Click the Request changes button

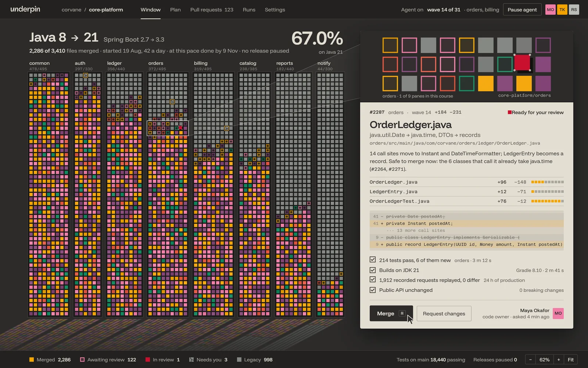tap(444, 314)
